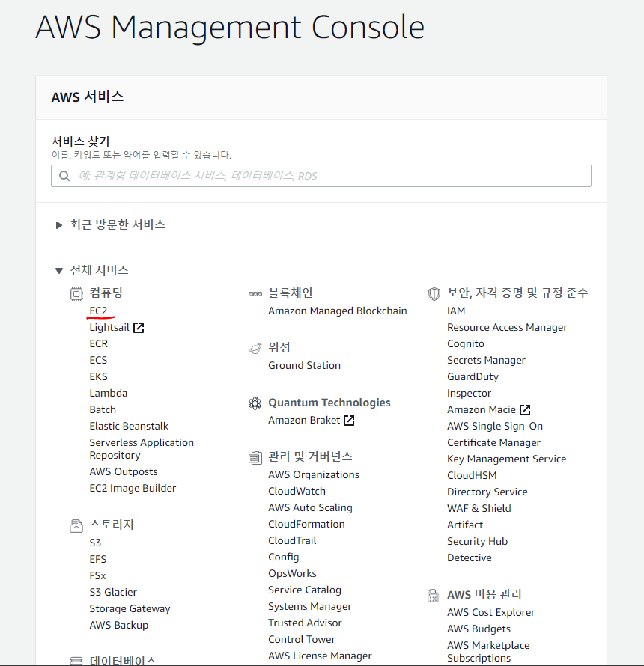Click the Compute category chip icon
Viewport: 644px width, 666px height.
tap(76, 293)
